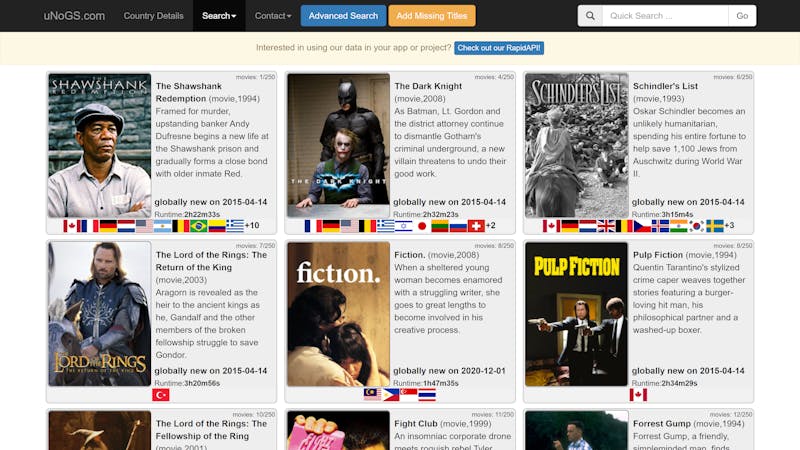Expand the +2 more countries for Dark Knight
Screen dimensions: 800x450
click(490, 226)
